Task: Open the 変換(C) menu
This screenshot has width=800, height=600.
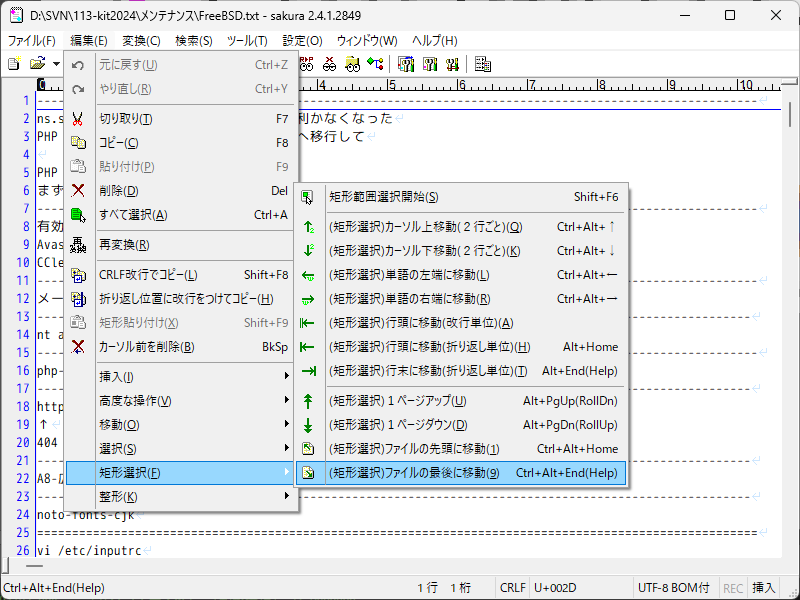Action: 141,40
